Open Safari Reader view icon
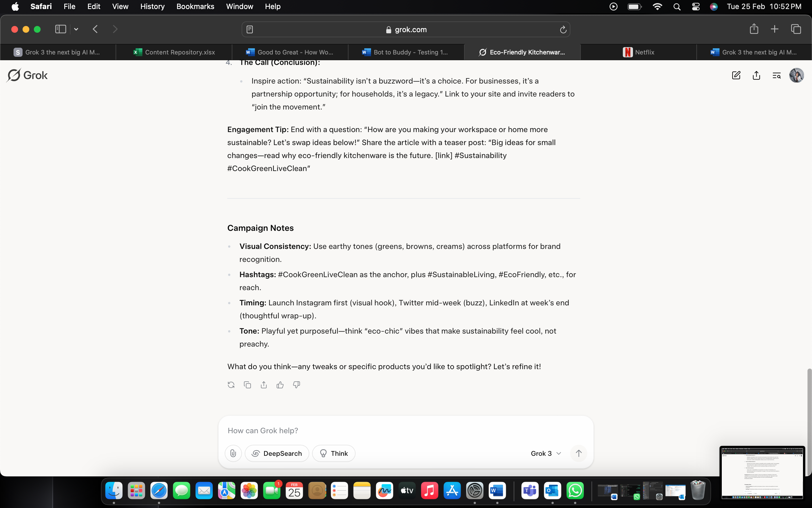This screenshot has height=508, width=812. (250, 30)
